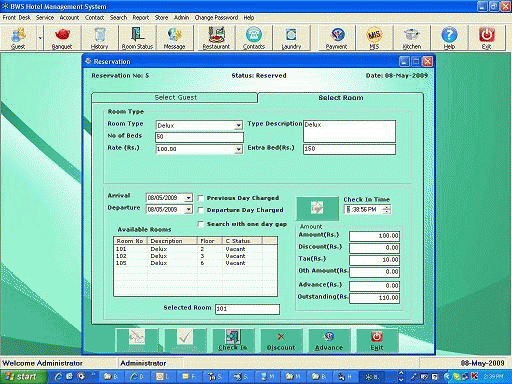Open the Arrival date picker

188,198
